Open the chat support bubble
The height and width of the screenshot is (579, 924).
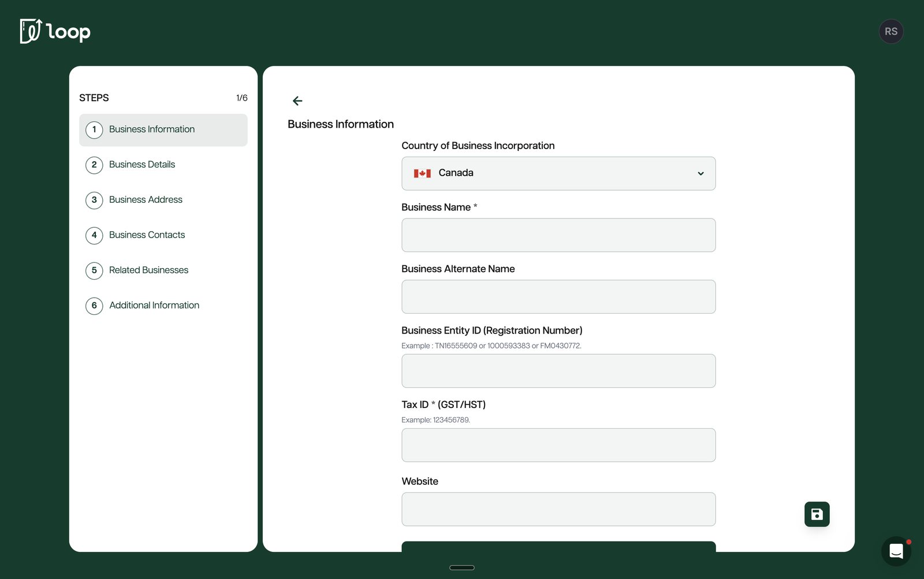(896, 551)
